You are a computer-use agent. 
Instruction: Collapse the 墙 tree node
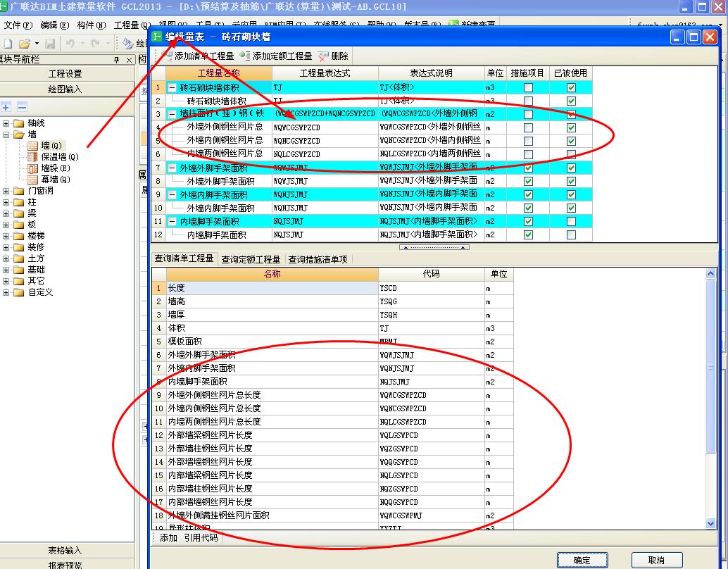[x=6, y=135]
